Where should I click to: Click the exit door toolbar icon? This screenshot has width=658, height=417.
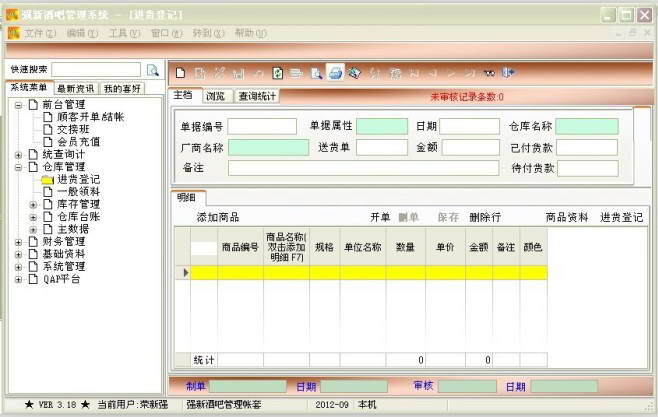click(x=508, y=73)
